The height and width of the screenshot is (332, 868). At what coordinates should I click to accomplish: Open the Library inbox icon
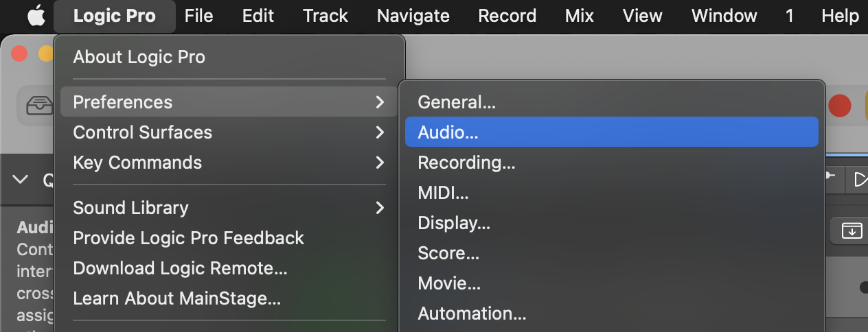tap(38, 105)
